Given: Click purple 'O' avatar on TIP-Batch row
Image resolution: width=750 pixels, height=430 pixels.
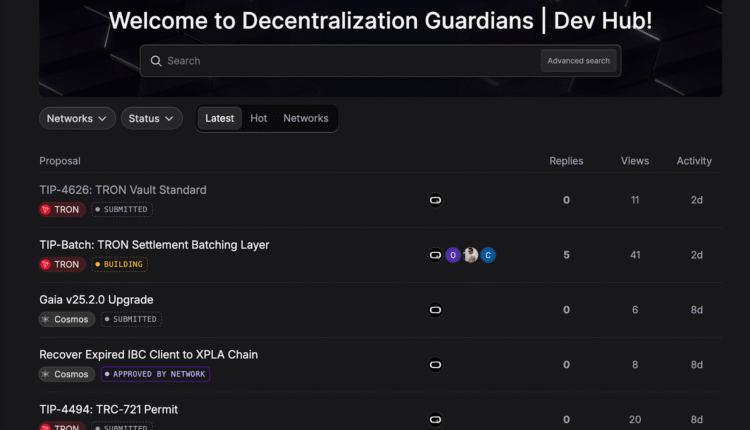Looking at the screenshot, I should point(453,255).
